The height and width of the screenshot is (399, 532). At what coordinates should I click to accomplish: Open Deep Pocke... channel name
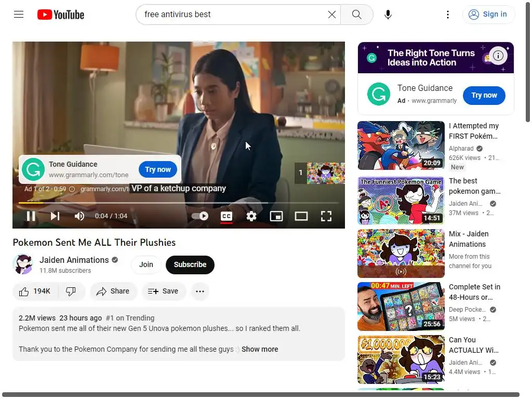[467, 310]
